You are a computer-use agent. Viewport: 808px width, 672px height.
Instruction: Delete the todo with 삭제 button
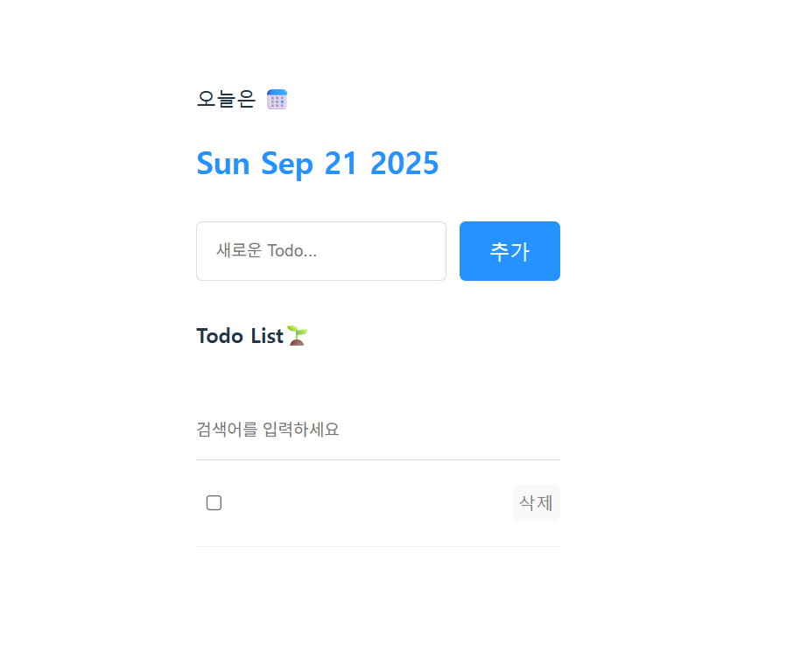pos(536,502)
